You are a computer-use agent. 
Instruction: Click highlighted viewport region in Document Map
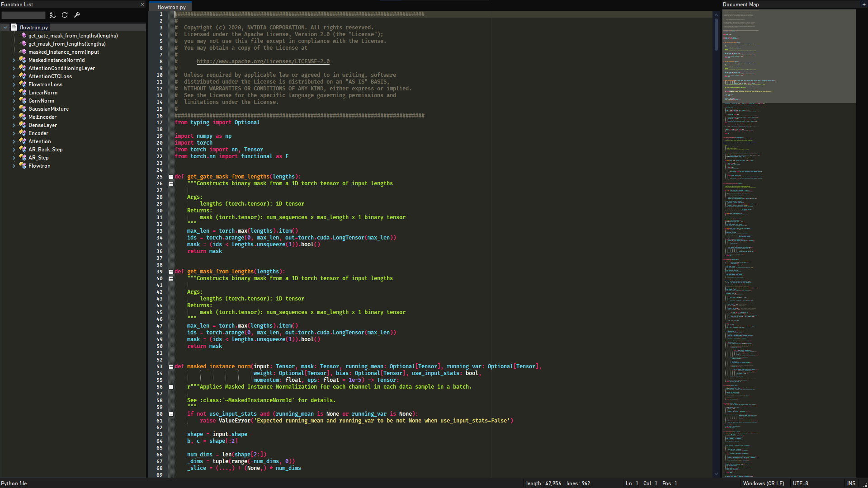[x=788, y=56]
